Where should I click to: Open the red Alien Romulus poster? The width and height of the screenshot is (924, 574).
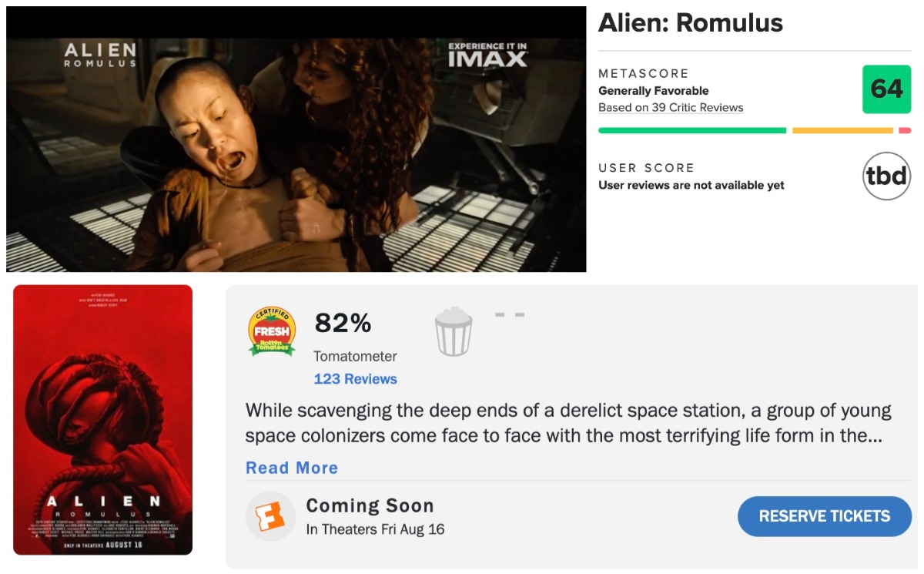102,420
